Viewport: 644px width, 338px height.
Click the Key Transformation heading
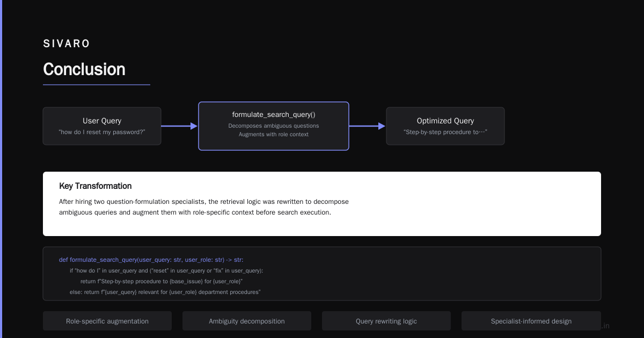click(96, 186)
